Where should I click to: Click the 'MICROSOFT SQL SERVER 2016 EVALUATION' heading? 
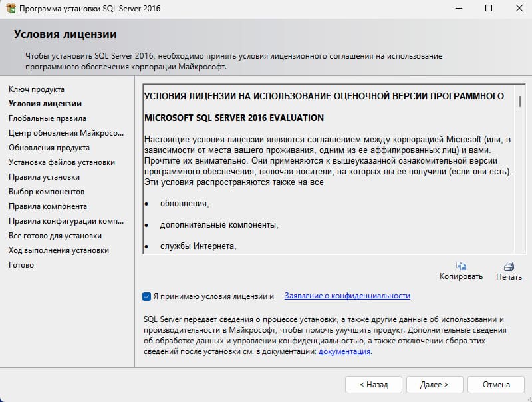(x=234, y=118)
